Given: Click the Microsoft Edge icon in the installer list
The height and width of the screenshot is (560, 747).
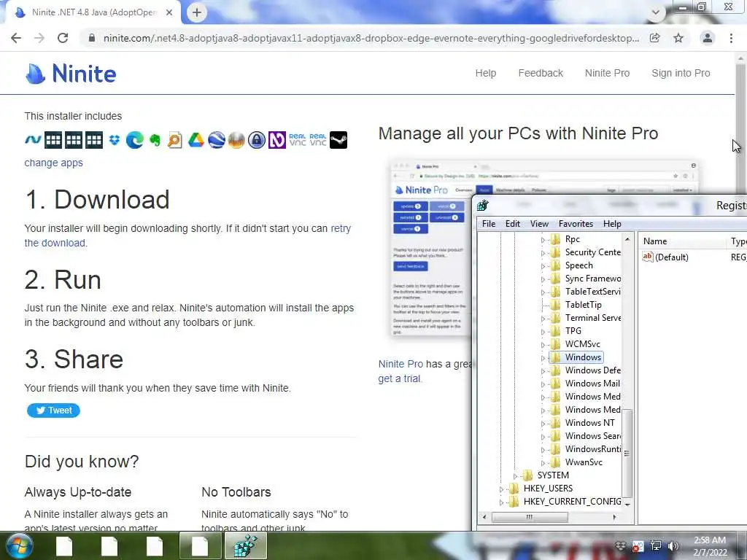Looking at the screenshot, I should pos(135,140).
